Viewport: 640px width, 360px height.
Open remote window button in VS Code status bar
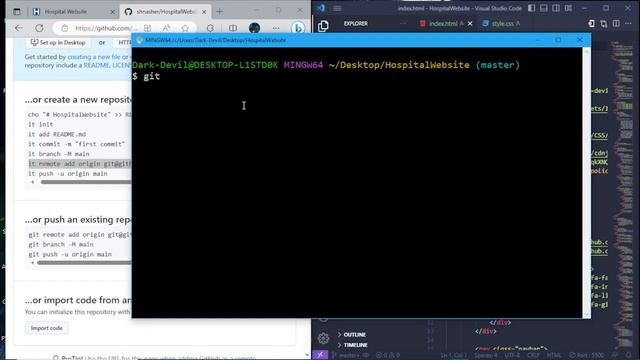(x=320, y=355)
